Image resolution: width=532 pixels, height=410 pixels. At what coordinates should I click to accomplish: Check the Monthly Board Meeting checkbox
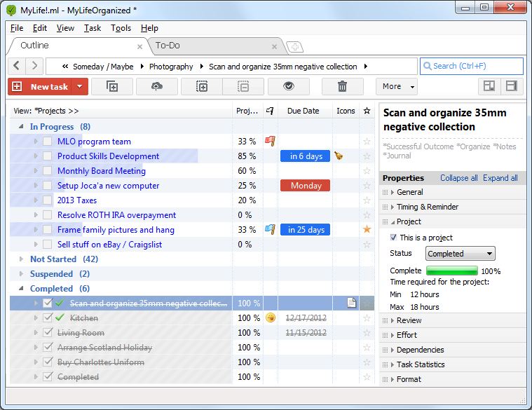point(47,170)
